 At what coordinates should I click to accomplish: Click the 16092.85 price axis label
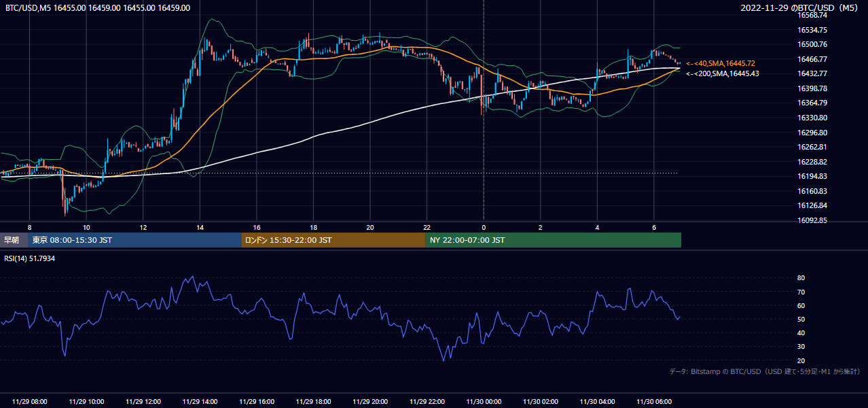812,220
